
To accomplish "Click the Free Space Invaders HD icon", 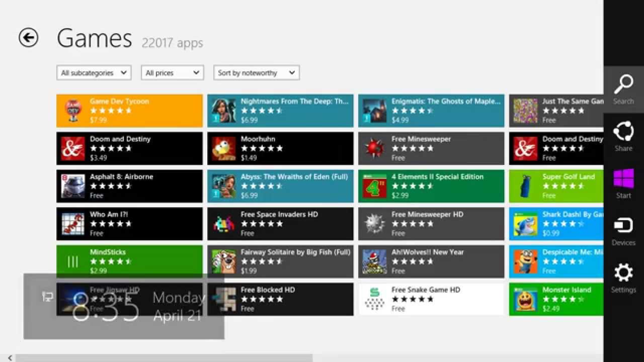I will 224,224.
